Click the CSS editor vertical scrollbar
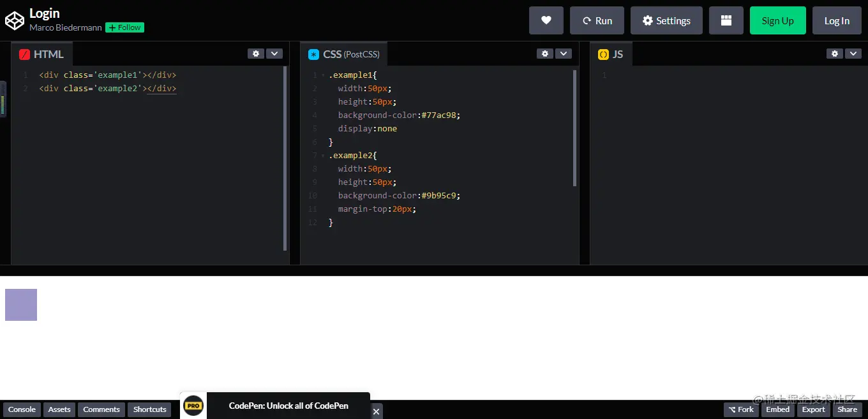The width and height of the screenshot is (868, 419). (574, 128)
